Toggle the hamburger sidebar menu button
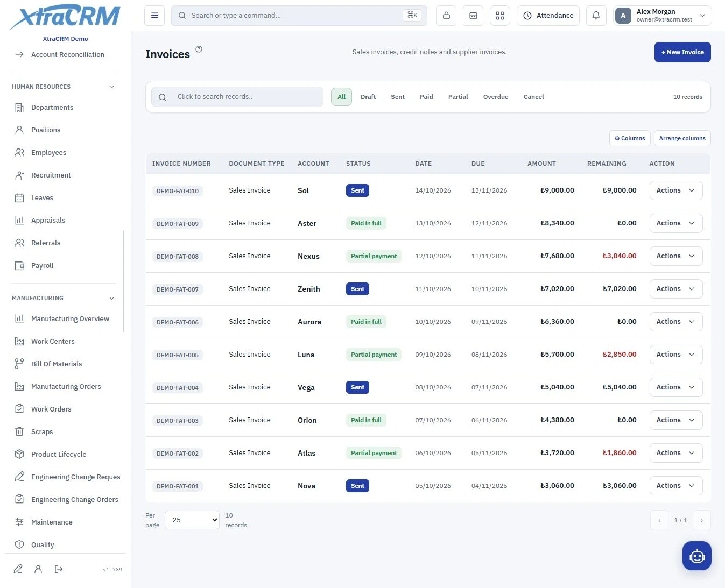 154,16
